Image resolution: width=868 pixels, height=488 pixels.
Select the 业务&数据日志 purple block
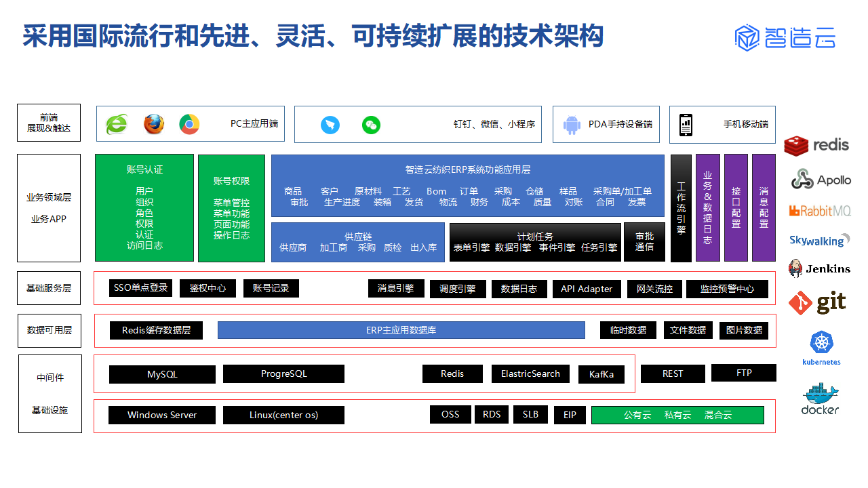coord(707,207)
